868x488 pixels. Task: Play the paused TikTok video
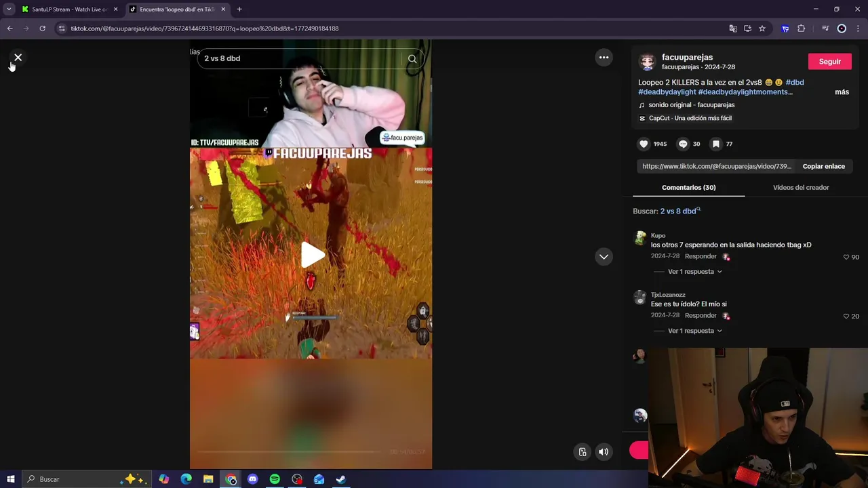(x=311, y=255)
